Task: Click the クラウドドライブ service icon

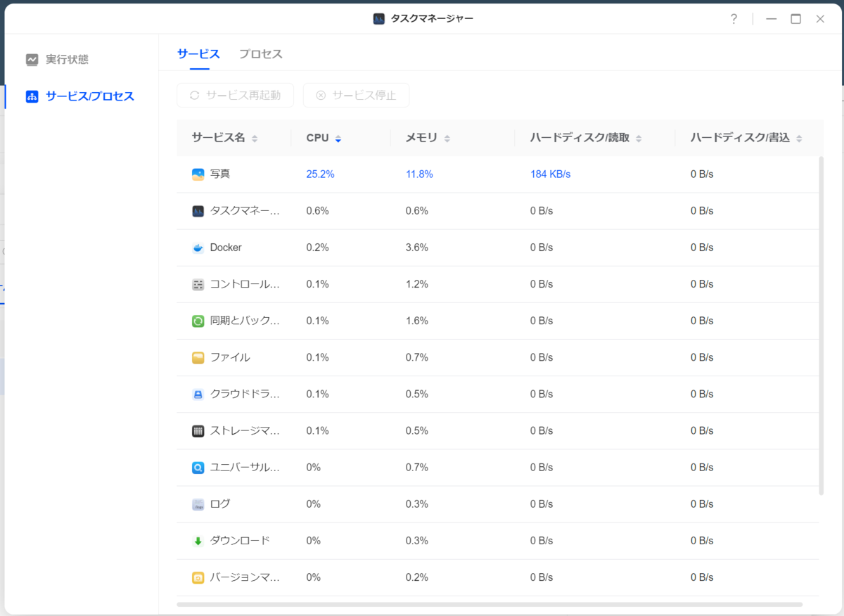Action: click(198, 394)
